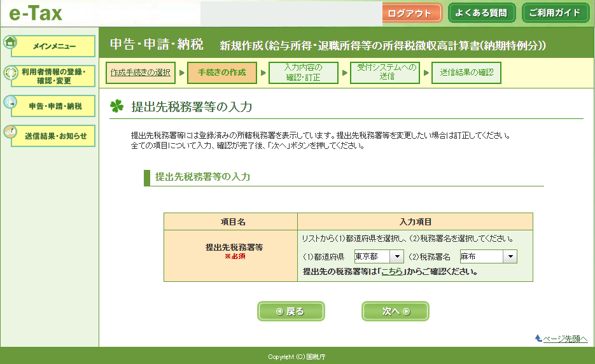This screenshot has height=364, width=595.
Task: Click the ログアウト button
Action: point(412,13)
